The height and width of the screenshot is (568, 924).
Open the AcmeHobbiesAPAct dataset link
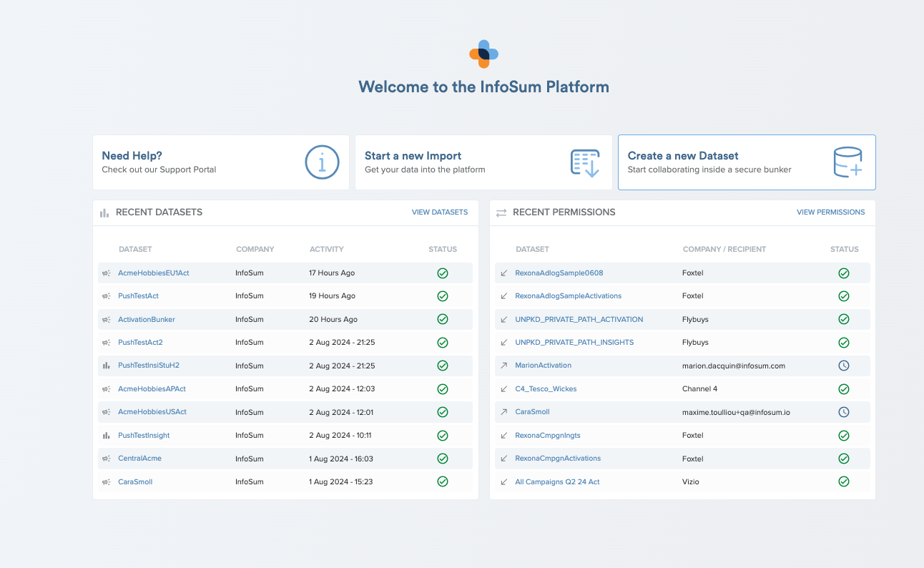[152, 389]
